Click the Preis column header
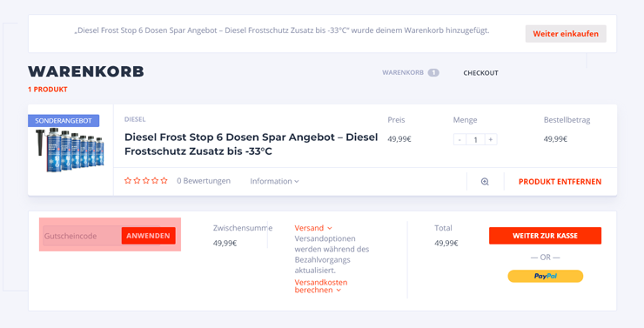The width and height of the screenshot is (644, 328). pyautogui.click(x=396, y=120)
